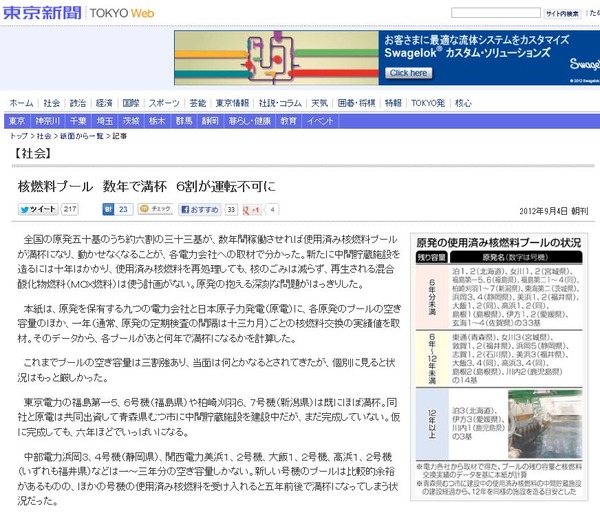600x515 pixels.
Task: Open the 社説・コラム menu item
Action: (280, 103)
